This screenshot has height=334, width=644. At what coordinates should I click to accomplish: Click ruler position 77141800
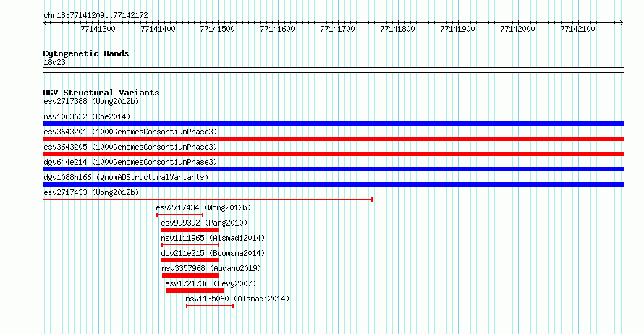click(397, 29)
